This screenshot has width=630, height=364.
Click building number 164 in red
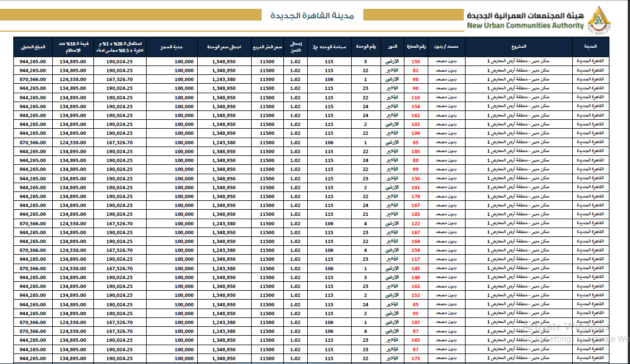coord(416,241)
